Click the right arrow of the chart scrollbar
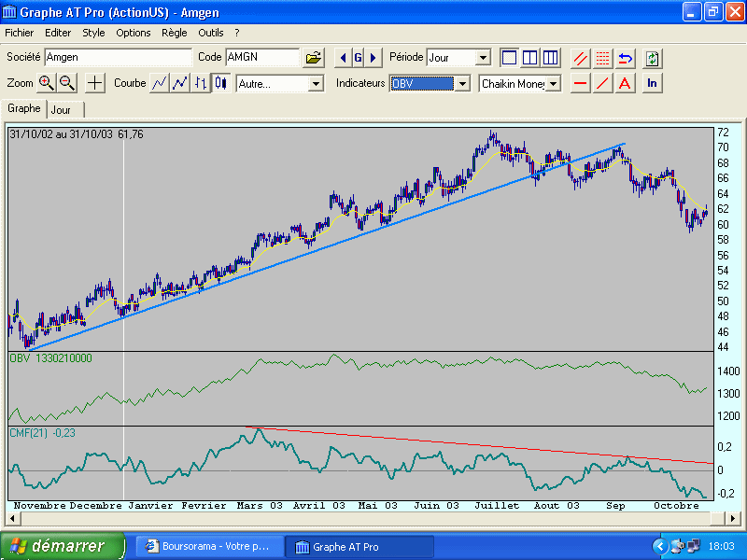747x560 pixels. (x=734, y=518)
